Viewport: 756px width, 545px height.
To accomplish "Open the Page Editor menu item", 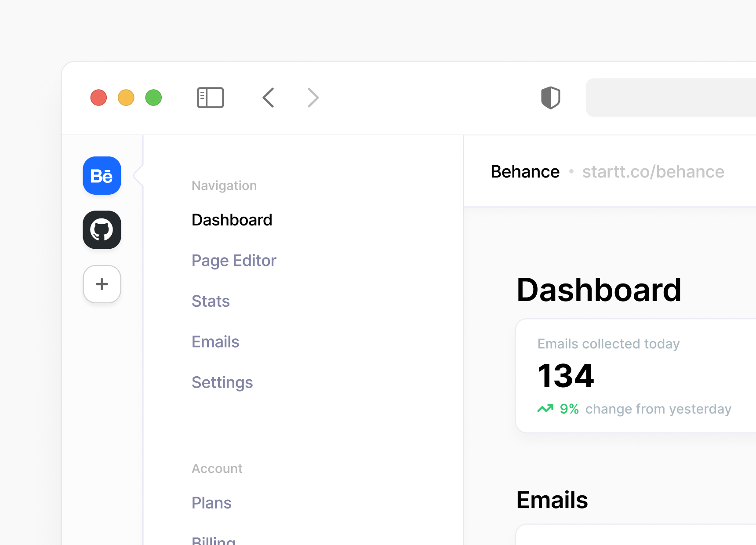I will (234, 261).
